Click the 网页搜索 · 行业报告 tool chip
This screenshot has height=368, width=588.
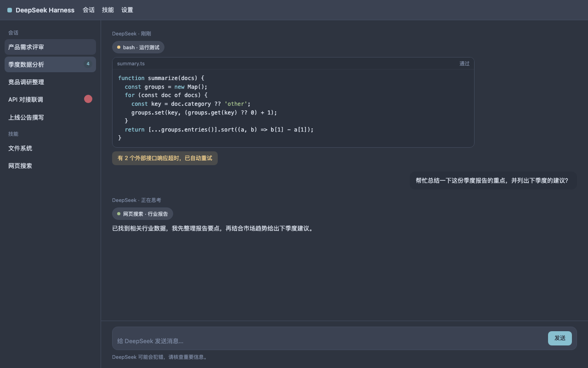tap(142, 213)
